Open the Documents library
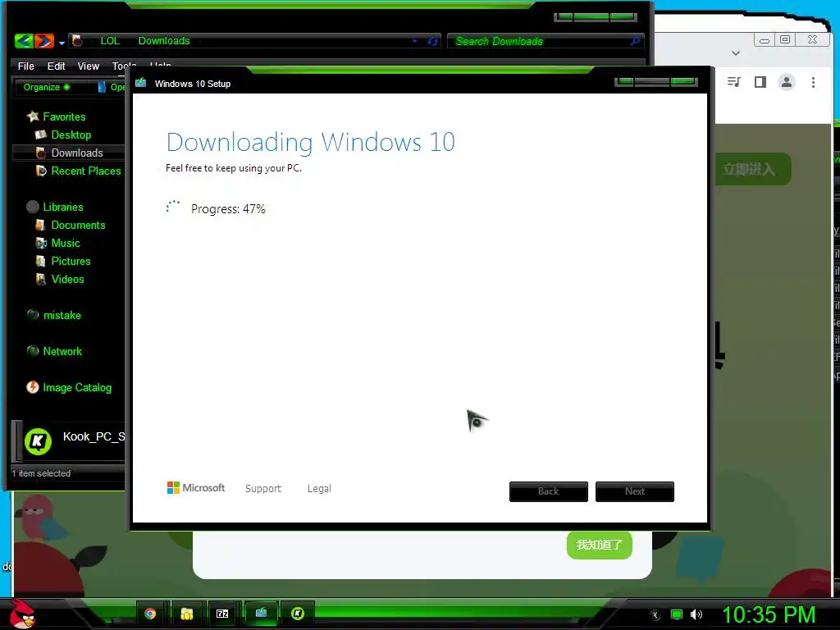The image size is (840, 630). (78, 225)
